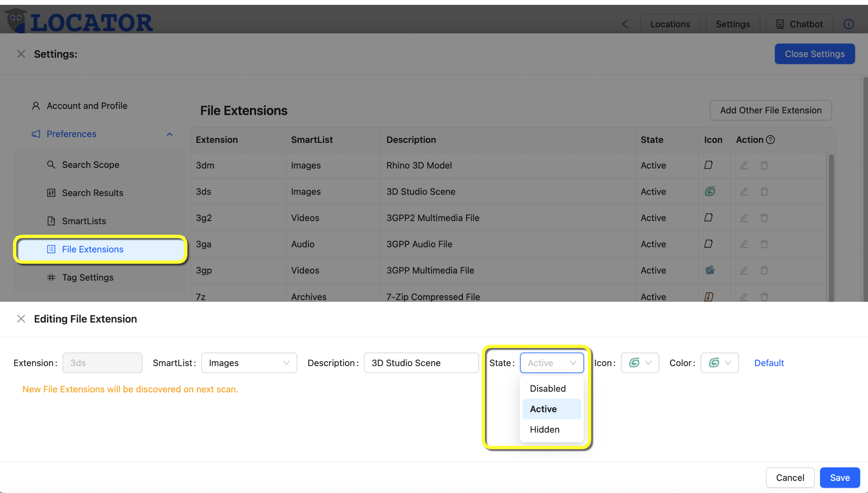Click edit pencil for 3ga row

click(744, 244)
